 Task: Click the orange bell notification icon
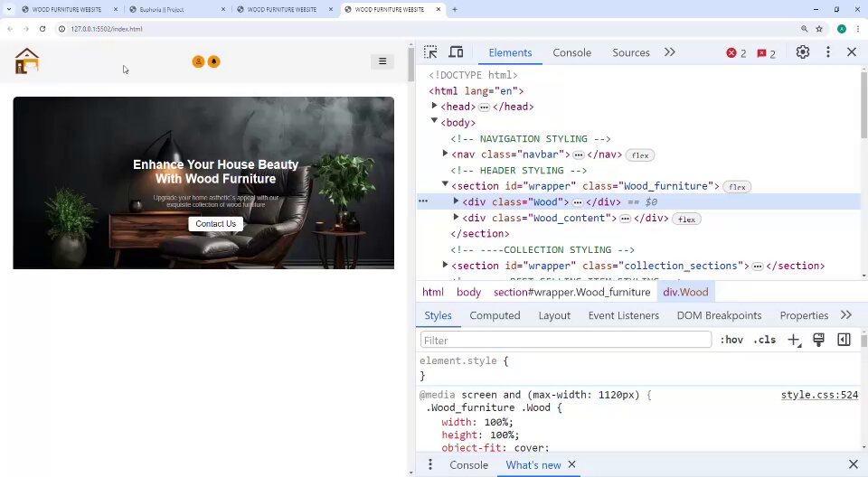[x=213, y=61]
